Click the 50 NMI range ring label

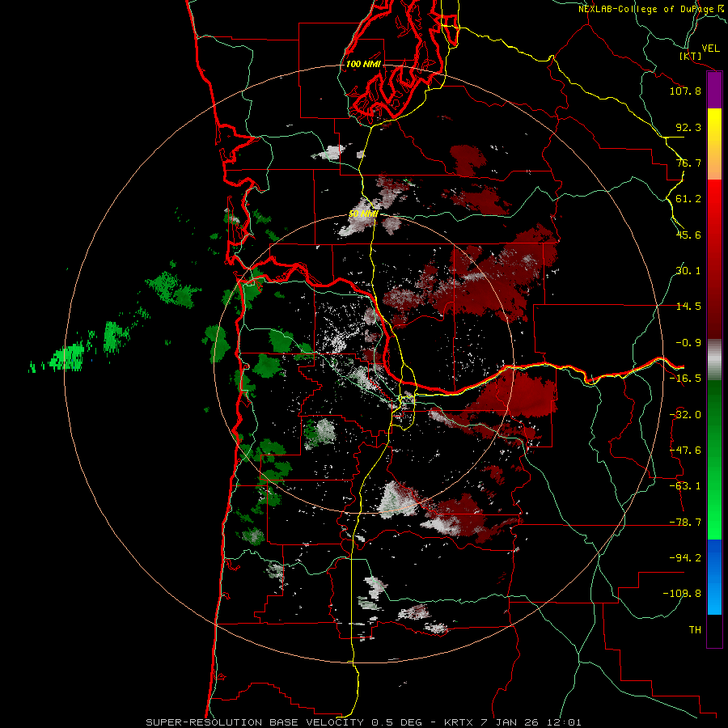coord(363,214)
